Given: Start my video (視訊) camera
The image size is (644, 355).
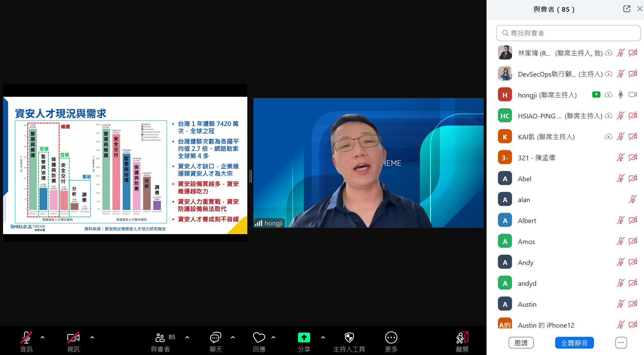Looking at the screenshot, I should pyautogui.click(x=73, y=337).
